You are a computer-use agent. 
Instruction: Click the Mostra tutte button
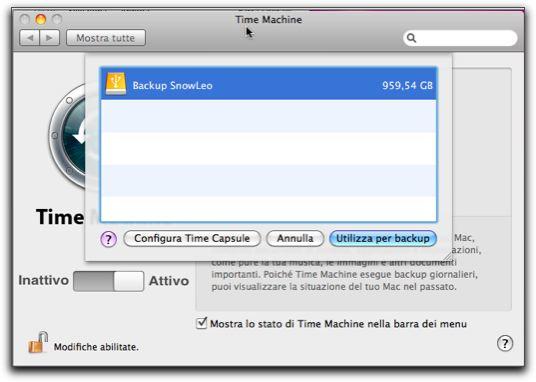pyautogui.click(x=106, y=38)
